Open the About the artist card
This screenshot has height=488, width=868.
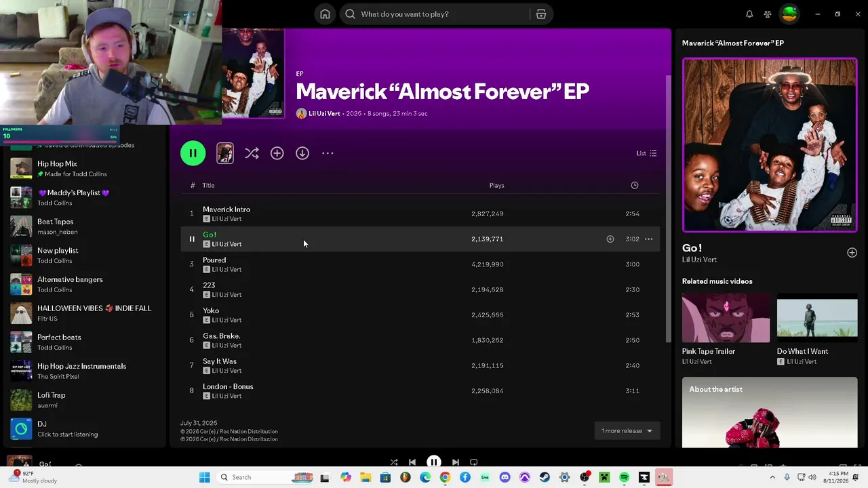pos(770,412)
